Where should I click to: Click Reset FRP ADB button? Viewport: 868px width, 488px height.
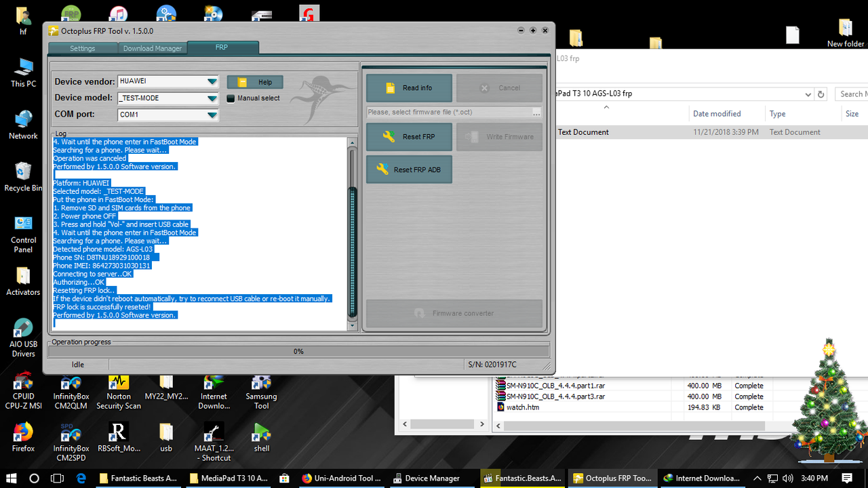410,169
